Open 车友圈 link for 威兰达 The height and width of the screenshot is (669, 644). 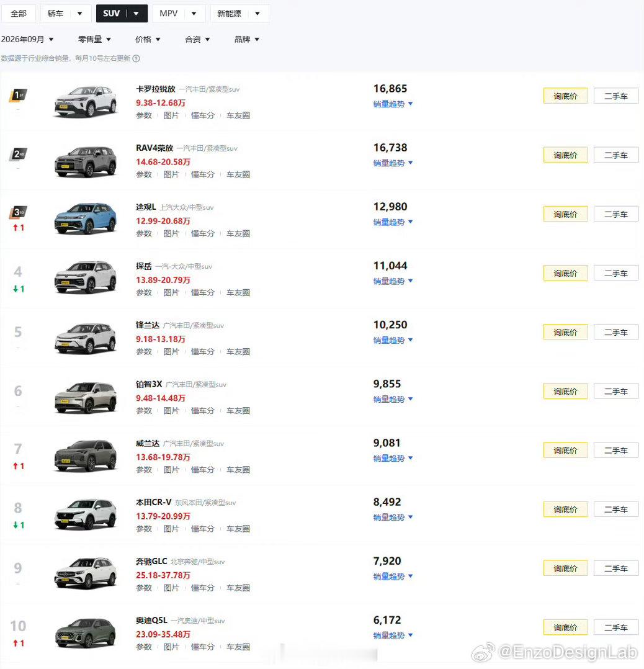[238, 470]
